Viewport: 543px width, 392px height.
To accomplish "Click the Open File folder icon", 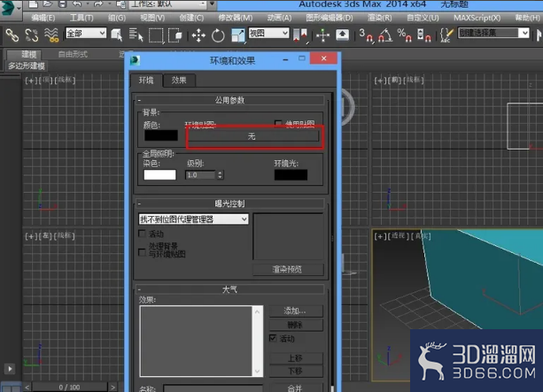I will pos(48,4).
